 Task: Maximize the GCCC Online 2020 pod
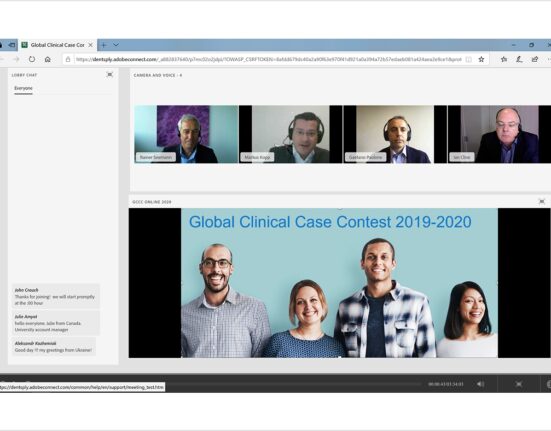pos(542,201)
